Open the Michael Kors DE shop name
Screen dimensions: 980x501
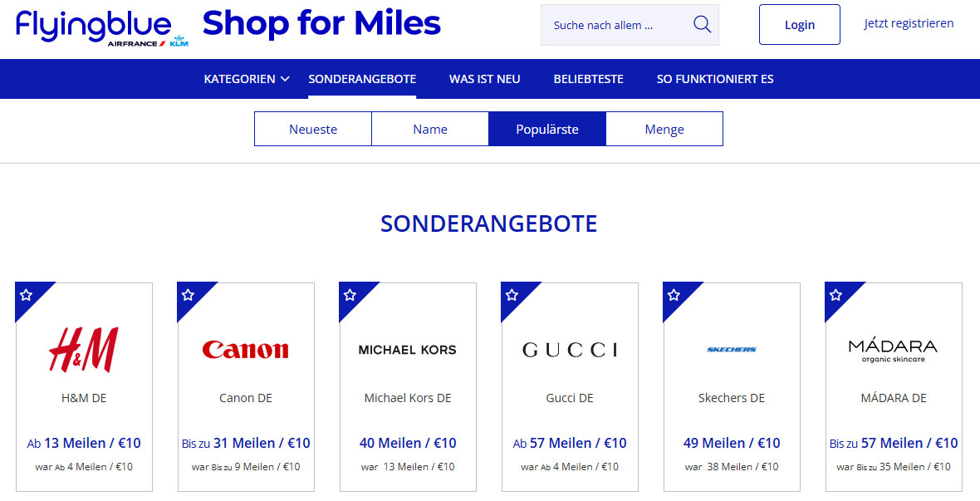(408, 398)
